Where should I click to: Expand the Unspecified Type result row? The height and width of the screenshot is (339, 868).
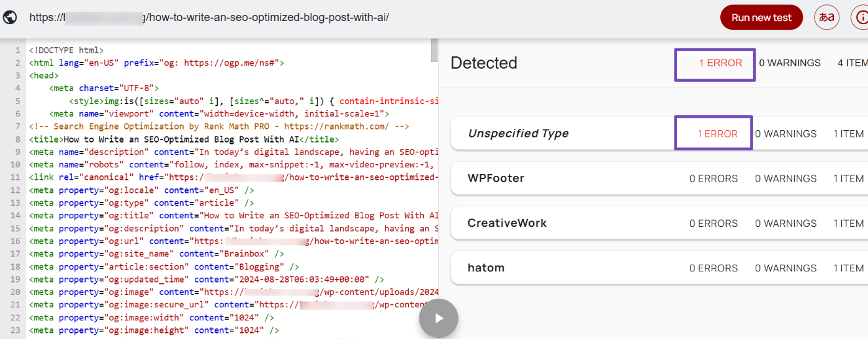518,134
